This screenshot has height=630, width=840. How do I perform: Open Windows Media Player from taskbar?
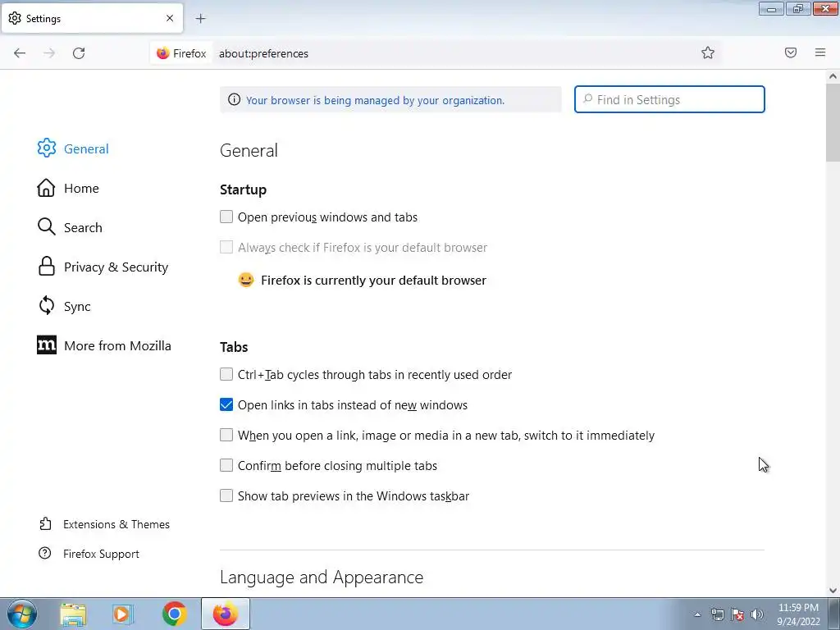[122, 614]
